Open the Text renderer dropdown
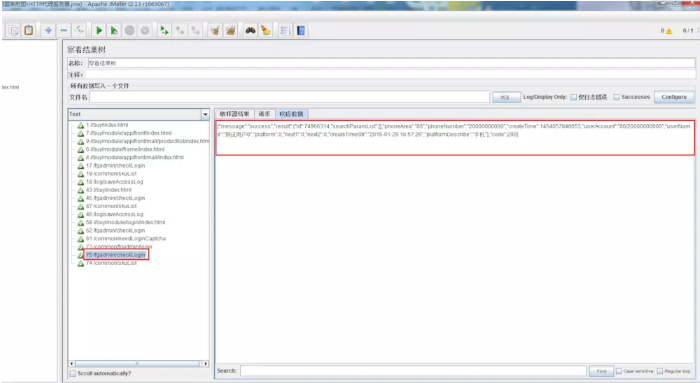The width and height of the screenshot is (700, 383). pyautogui.click(x=205, y=114)
